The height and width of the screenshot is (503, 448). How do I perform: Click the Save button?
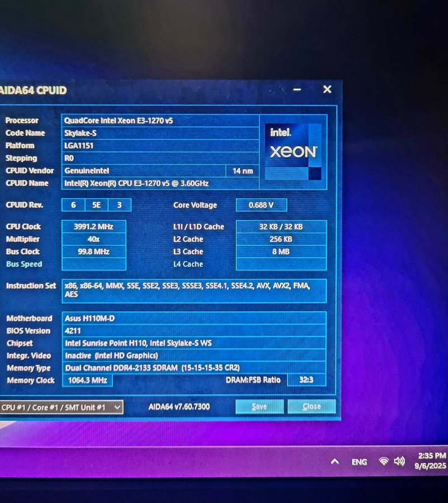pyautogui.click(x=260, y=406)
